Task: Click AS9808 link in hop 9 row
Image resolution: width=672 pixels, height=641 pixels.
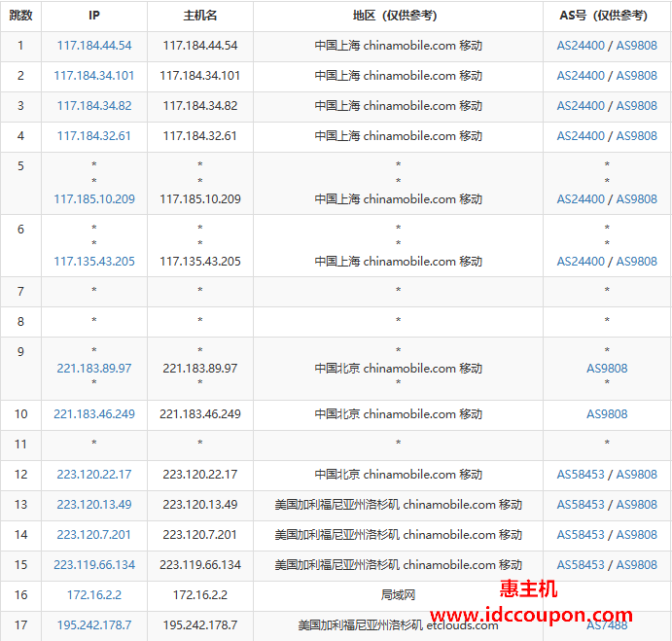Action: pyautogui.click(x=607, y=369)
